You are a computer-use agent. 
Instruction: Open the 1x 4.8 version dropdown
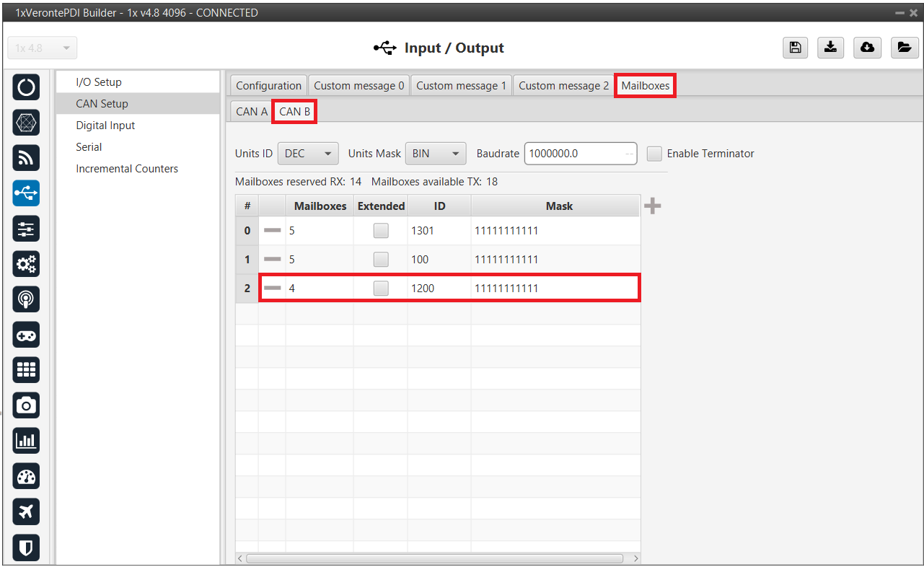(42, 48)
